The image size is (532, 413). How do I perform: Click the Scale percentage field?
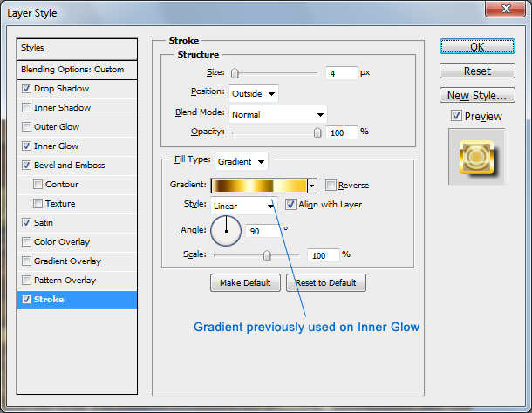pos(324,255)
